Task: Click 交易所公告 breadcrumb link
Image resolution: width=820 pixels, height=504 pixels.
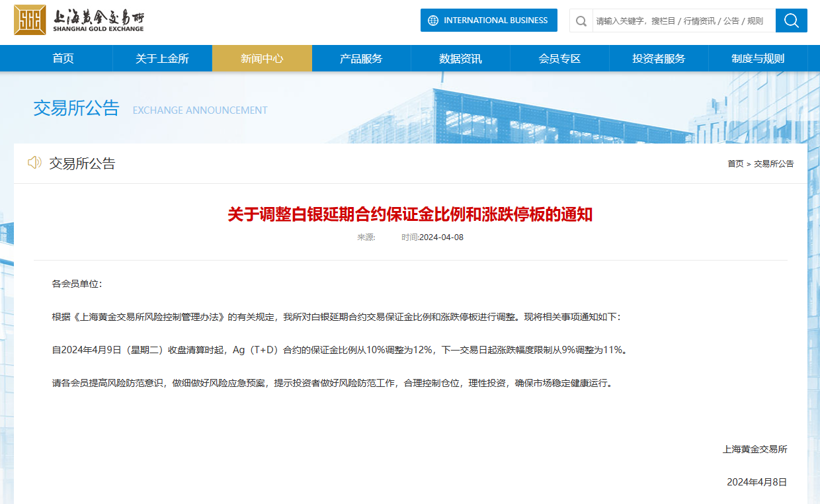Action: tap(774, 163)
